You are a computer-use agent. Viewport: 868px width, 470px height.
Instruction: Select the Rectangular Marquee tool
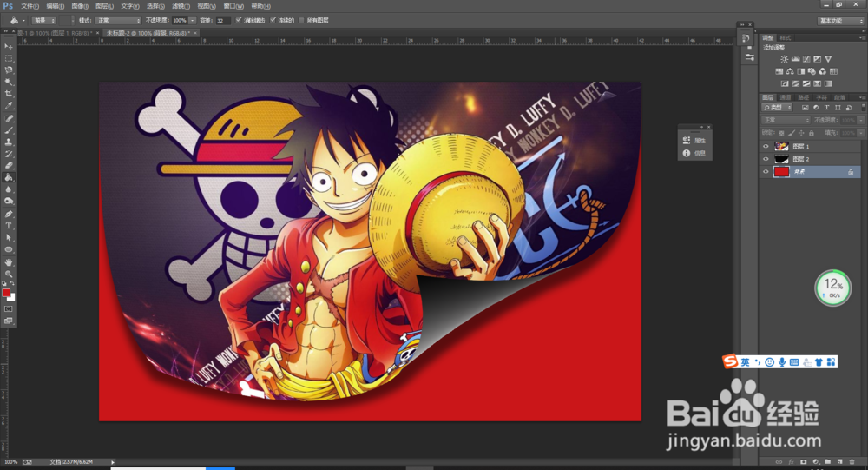[9, 58]
